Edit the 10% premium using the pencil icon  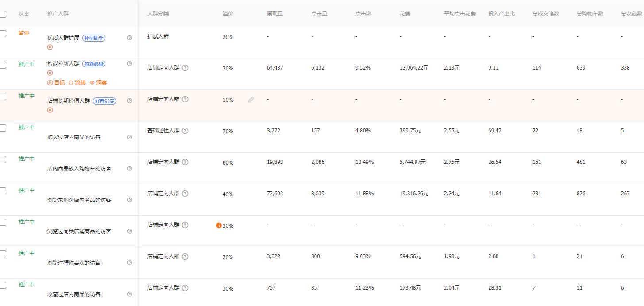(x=251, y=100)
